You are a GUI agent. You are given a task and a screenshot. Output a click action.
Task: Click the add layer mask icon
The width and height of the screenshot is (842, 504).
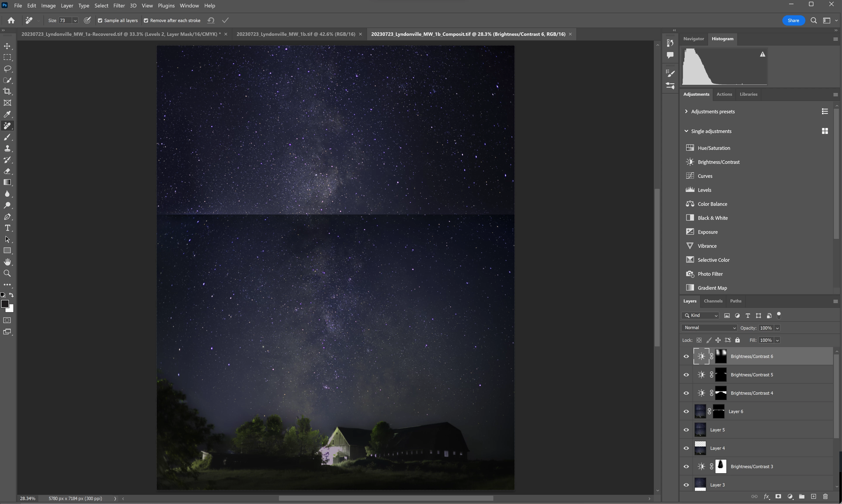778,497
